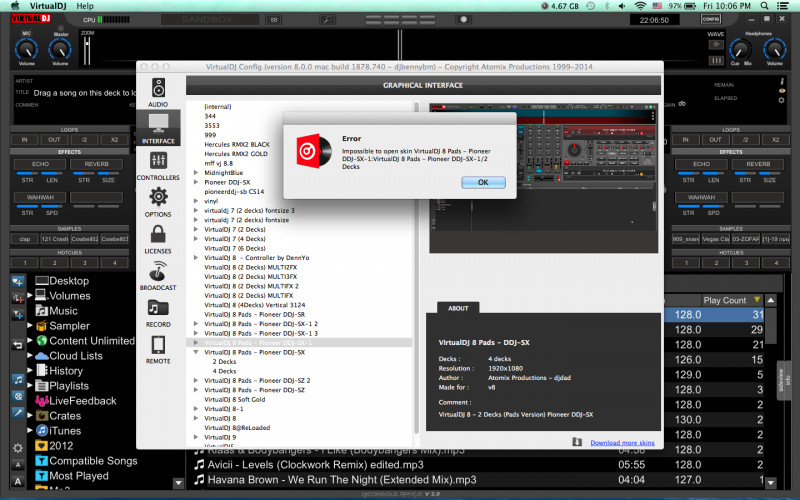This screenshot has height=500, width=800.
Task: Open the Audio settings section
Action: pyautogui.click(x=158, y=92)
